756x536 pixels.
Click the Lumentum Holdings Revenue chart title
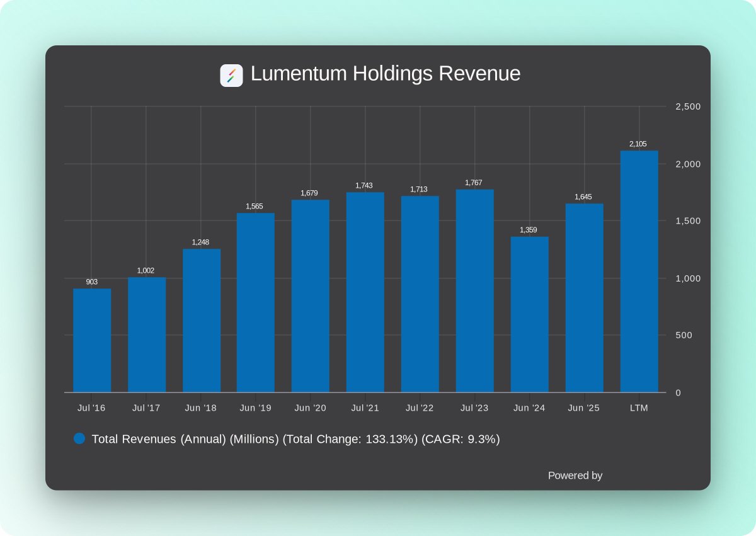click(x=386, y=74)
